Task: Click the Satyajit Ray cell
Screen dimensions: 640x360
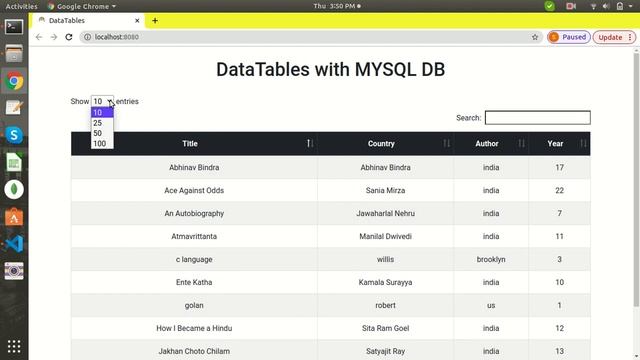Action: coord(386,351)
